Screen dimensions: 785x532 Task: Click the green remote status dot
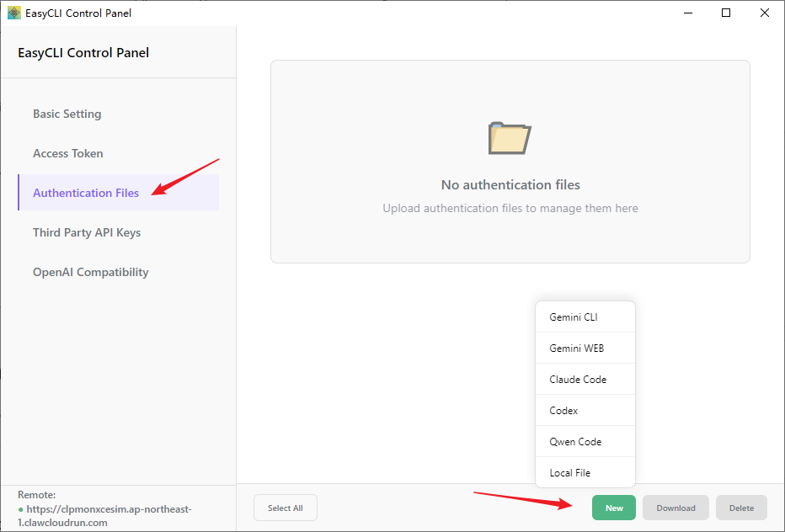[x=20, y=510]
